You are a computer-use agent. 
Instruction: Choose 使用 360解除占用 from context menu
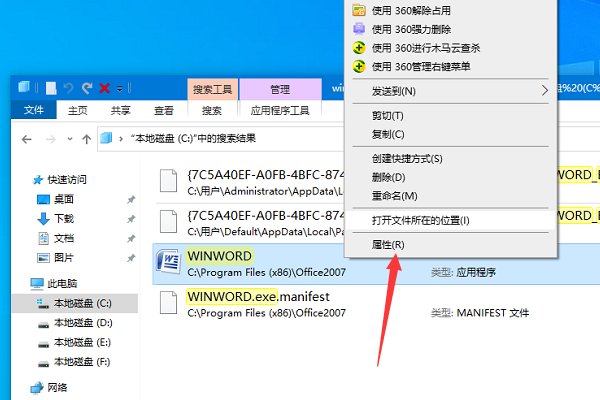412,10
